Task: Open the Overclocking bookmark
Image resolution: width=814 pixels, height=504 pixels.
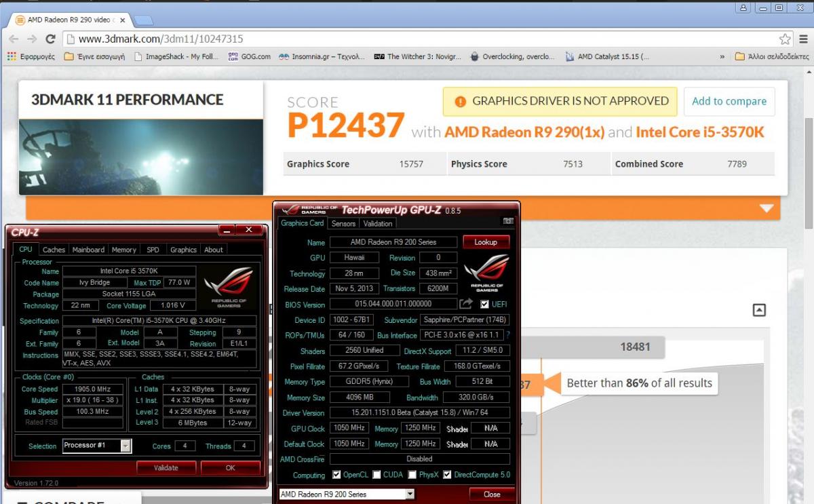Action: pos(512,57)
